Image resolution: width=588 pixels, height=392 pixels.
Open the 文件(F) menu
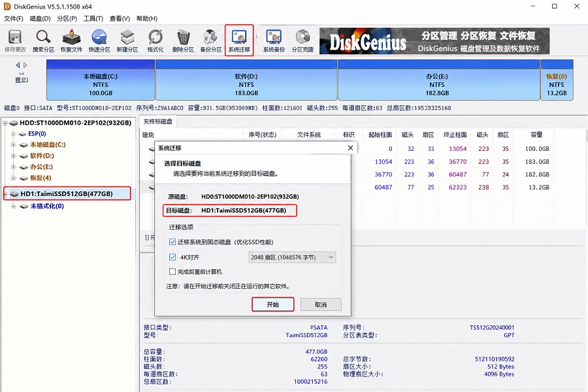point(14,18)
